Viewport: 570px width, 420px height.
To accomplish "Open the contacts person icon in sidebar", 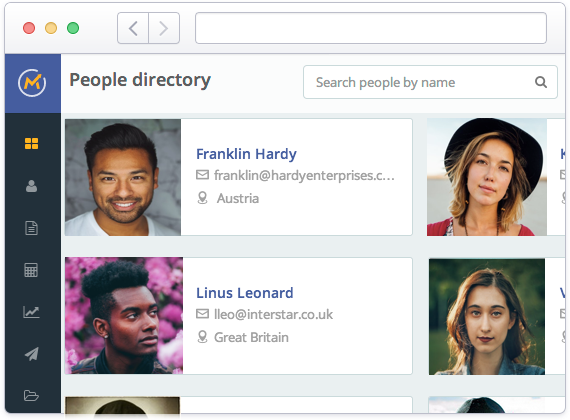I will coord(31,186).
